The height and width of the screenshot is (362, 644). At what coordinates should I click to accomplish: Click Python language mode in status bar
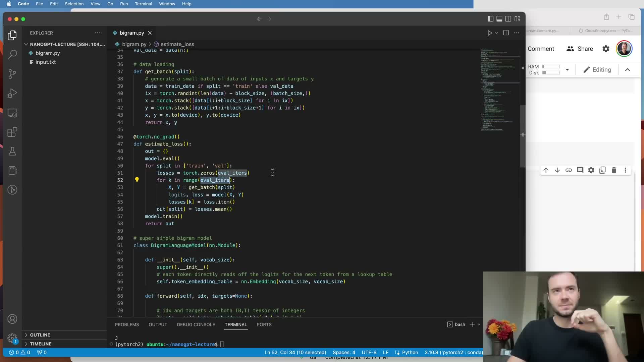tap(410, 352)
